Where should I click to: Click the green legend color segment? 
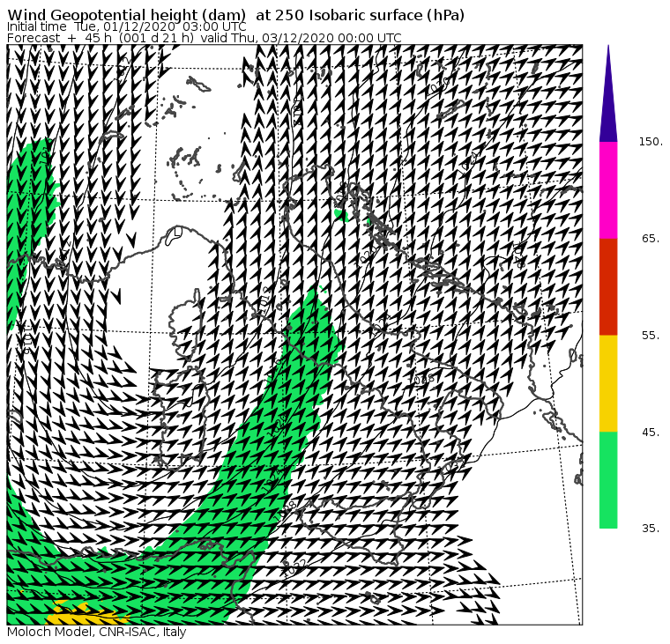click(608, 480)
